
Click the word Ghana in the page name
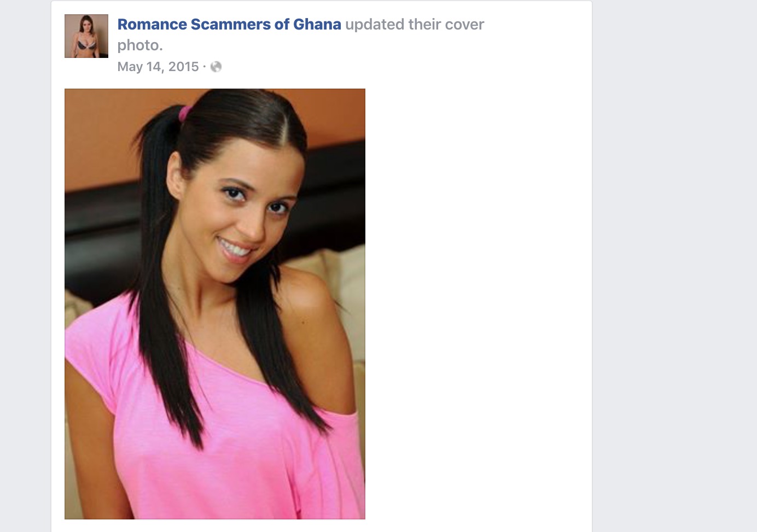click(x=317, y=25)
